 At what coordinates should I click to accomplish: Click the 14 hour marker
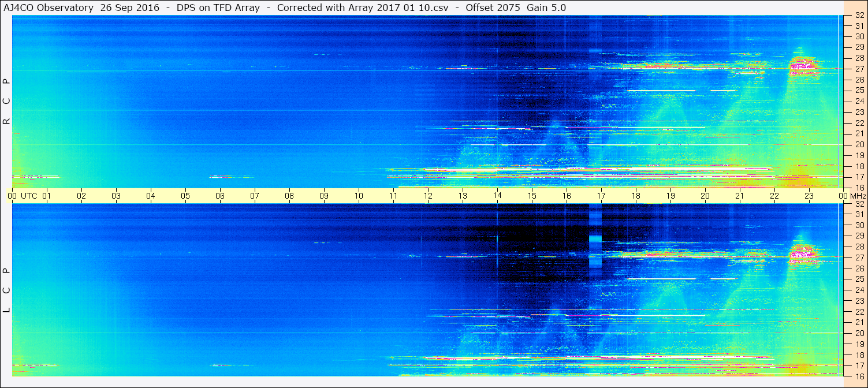coord(497,196)
